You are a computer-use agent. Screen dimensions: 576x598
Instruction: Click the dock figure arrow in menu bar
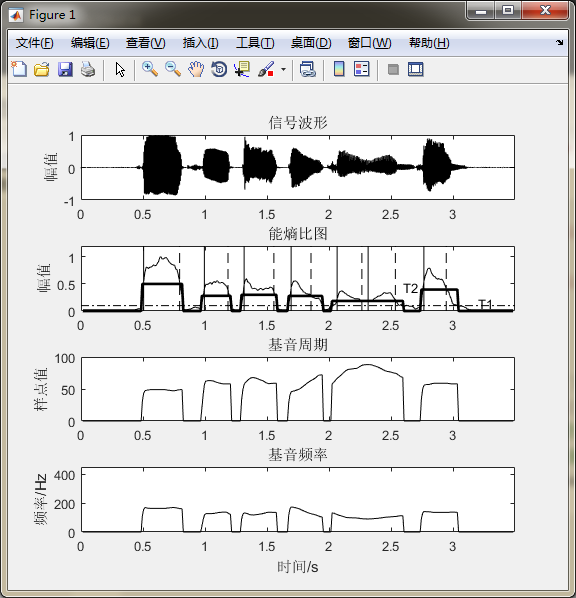(x=559, y=42)
